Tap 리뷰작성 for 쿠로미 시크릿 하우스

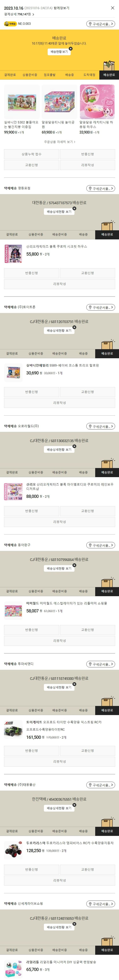(x=59, y=284)
